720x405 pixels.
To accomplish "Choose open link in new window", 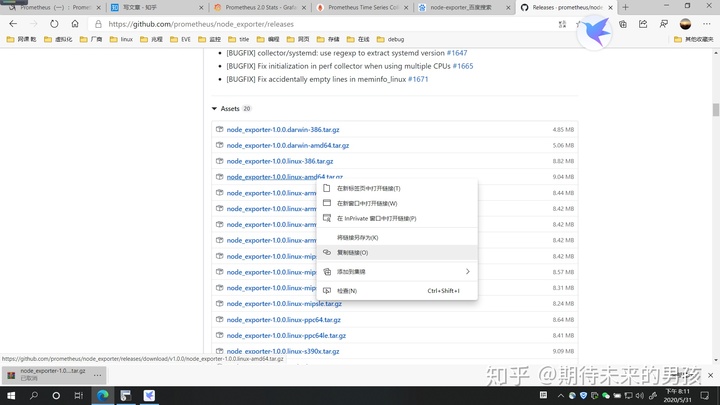I will 397,203.
